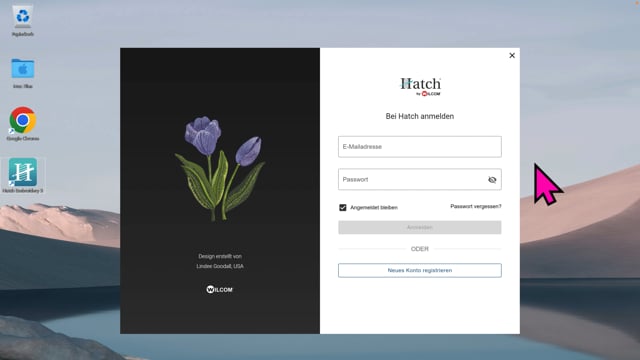
Task: Click the Bei Hatch anmelden heading
Action: (420, 116)
